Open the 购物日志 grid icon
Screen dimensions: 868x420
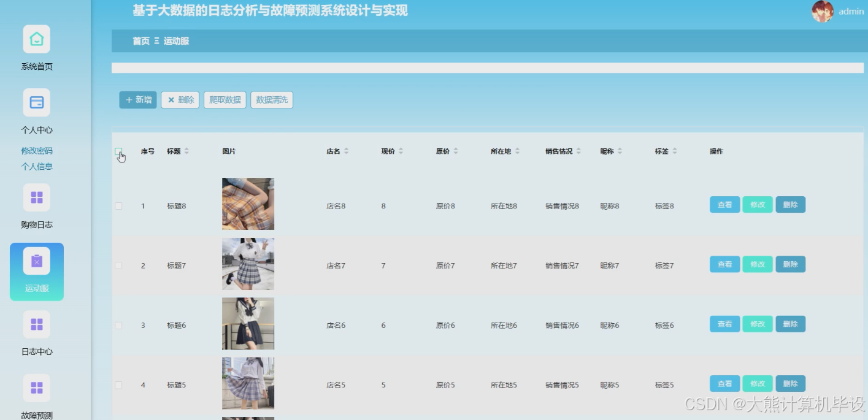[x=37, y=197]
